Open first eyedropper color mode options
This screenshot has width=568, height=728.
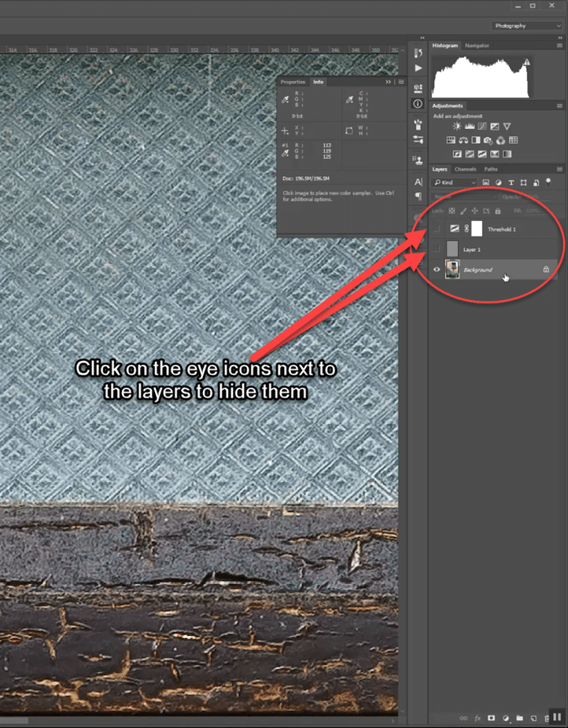coord(286,99)
